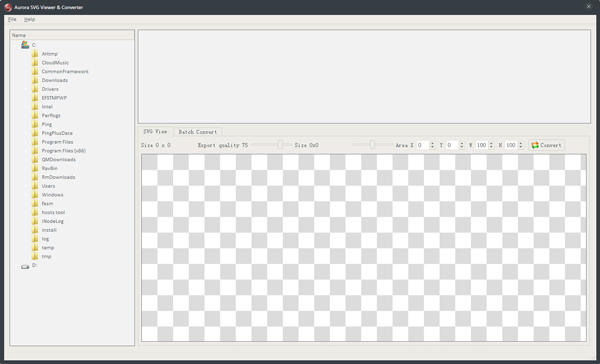
Task: Increase W value with up arrow
Action: pos(491,143)
